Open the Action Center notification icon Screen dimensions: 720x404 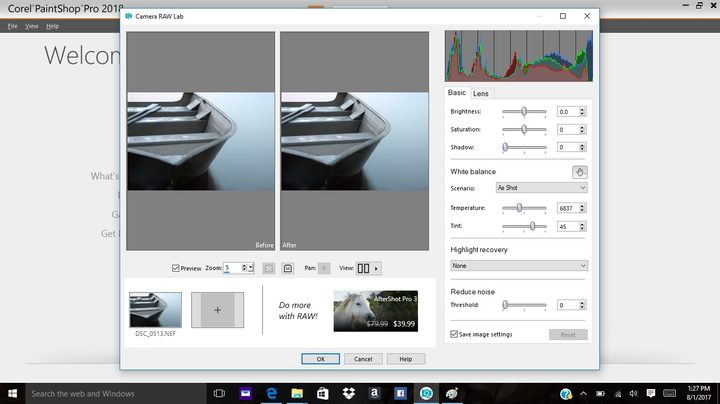651,393
